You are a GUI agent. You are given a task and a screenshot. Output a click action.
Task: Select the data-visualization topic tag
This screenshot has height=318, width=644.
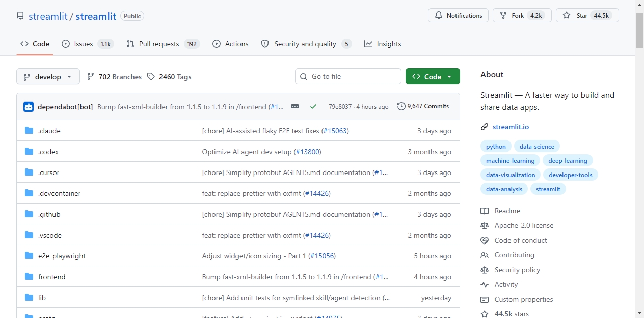point(511,175)
